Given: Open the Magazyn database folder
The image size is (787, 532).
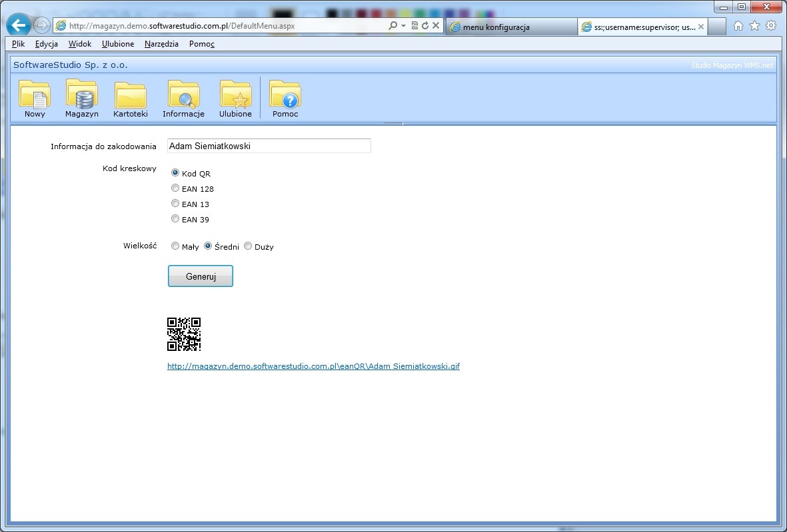Looking at the screenshot, I should tap(82, 95).
